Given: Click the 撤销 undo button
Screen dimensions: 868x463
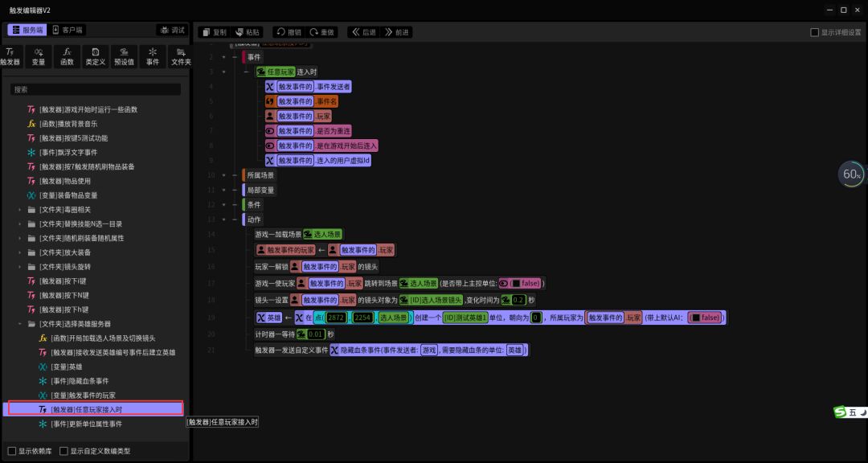Looking at the screenshot, I should point(288,32).
